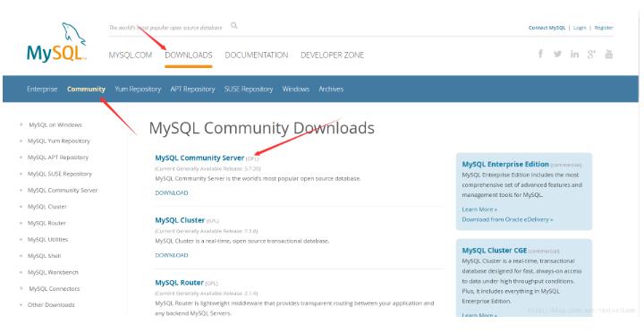The height and width of the screenshot is (333, 644).
Task: Select the SUSE Repository submenu item
Action: tap(249, 89)
